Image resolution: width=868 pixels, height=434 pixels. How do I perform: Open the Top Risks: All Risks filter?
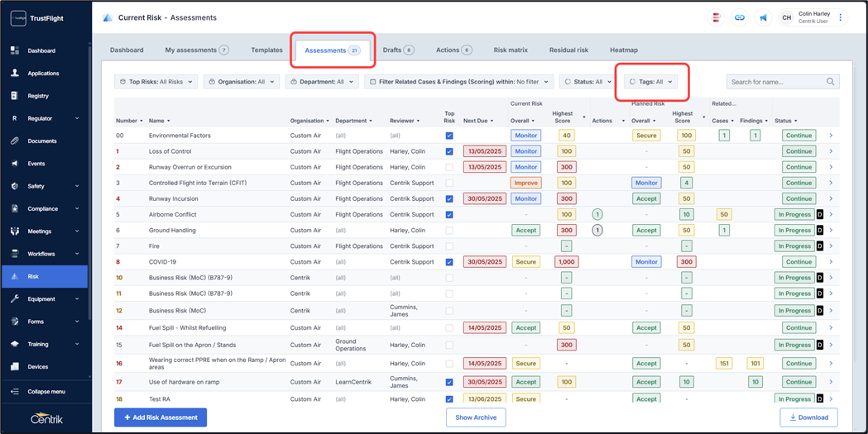tap(156, 82)
